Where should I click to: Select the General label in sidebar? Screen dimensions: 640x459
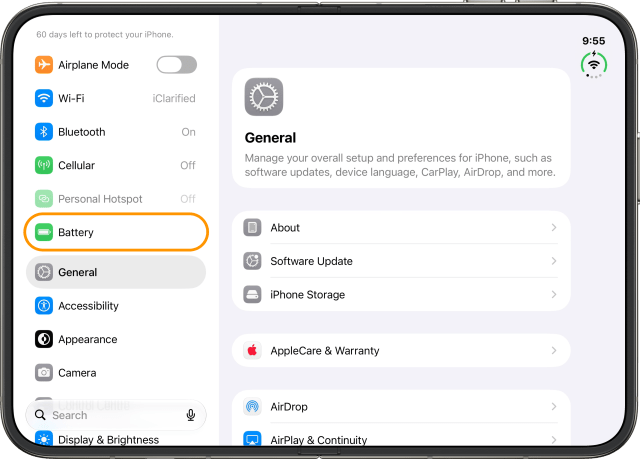(x=78, y=272)
